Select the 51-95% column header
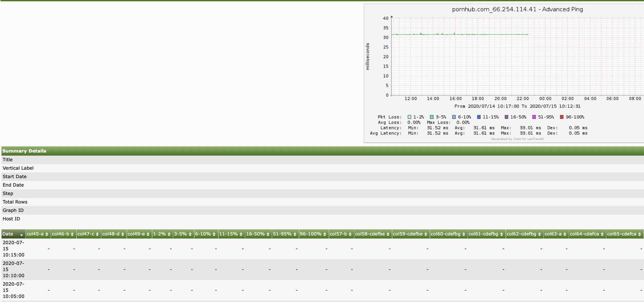Viewport: 644px width, 302px height. click(x=282, y=234)
